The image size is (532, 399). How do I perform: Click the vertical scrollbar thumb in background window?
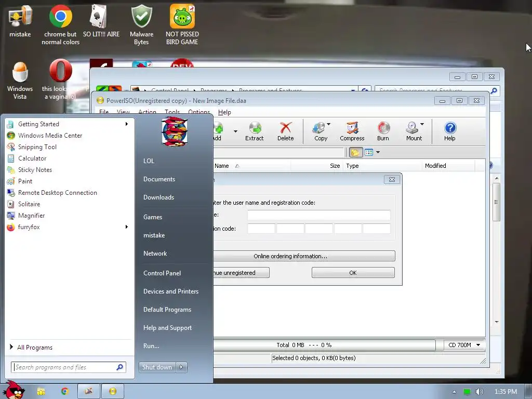point(496,202)
